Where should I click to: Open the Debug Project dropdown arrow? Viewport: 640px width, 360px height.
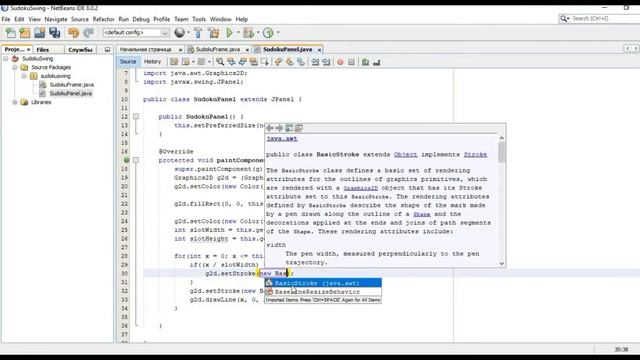tap(258, 33)
